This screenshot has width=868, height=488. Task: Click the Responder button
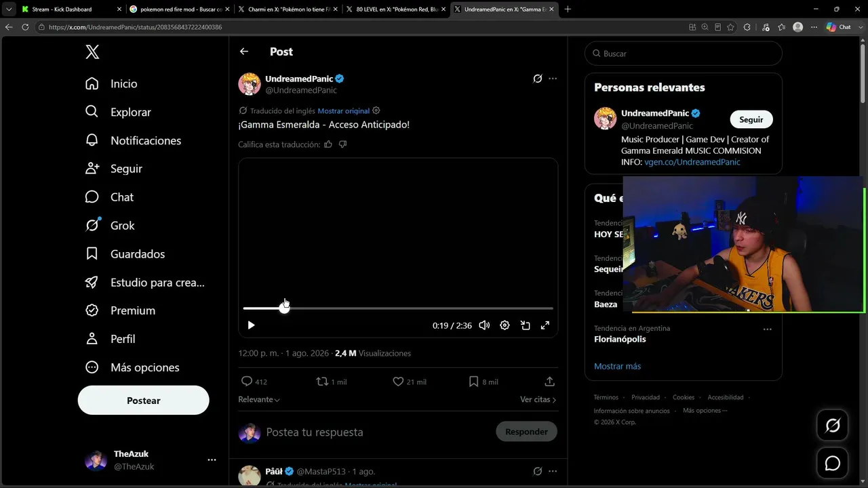click(x=526, y=432)
